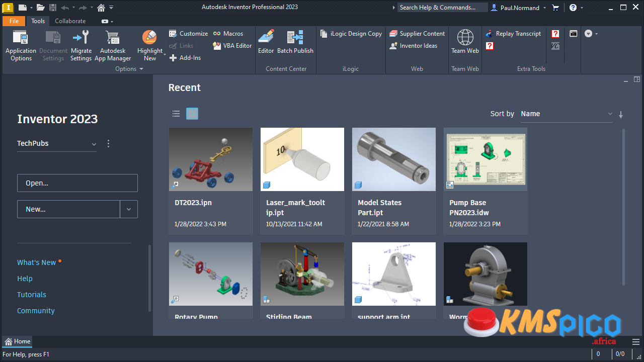The height and width of the screenshot is (362, 644).
Task: Run Replay Transcript
Action: [513, 34]
